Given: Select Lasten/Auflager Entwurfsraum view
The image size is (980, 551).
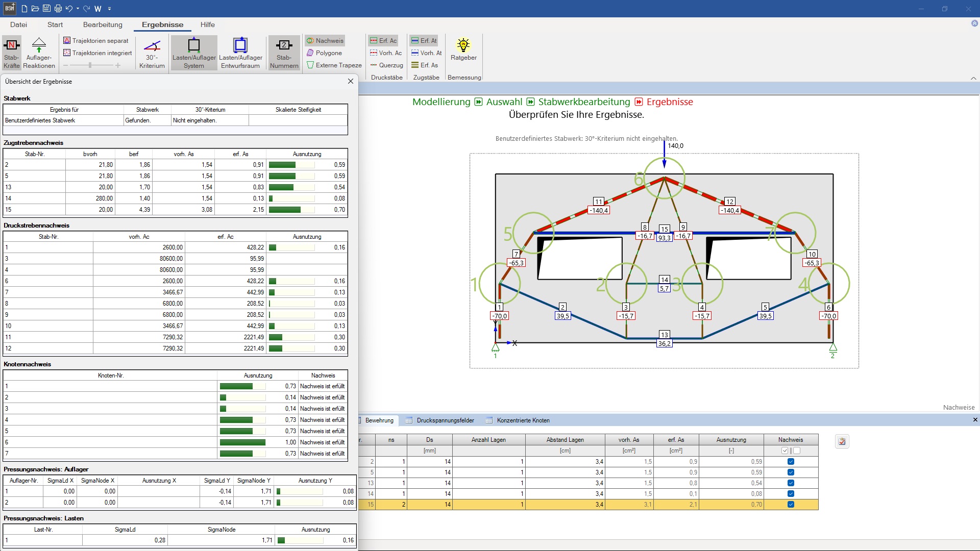Looking at the screenshot, I should pyautogui.click(x=240, y=53).
